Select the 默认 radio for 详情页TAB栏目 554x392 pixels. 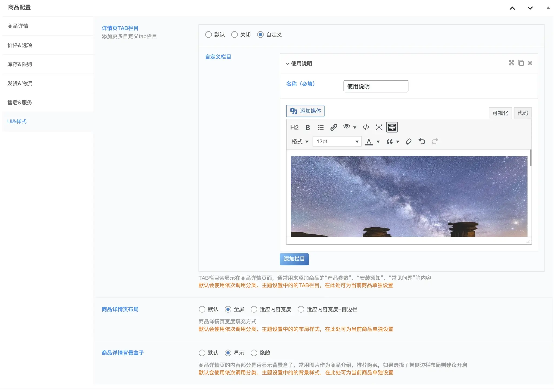[x=208, y=35]
